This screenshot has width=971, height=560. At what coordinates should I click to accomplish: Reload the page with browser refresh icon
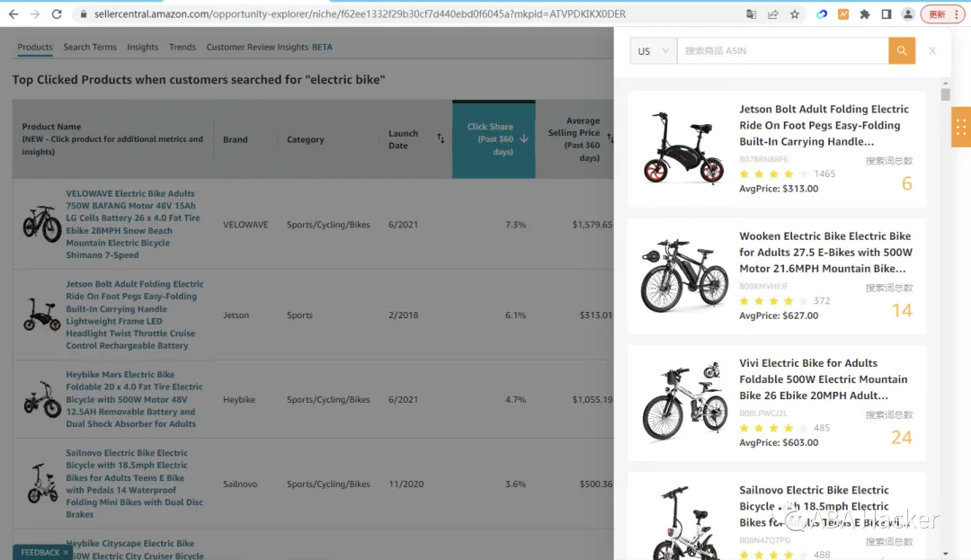(57, 13)
